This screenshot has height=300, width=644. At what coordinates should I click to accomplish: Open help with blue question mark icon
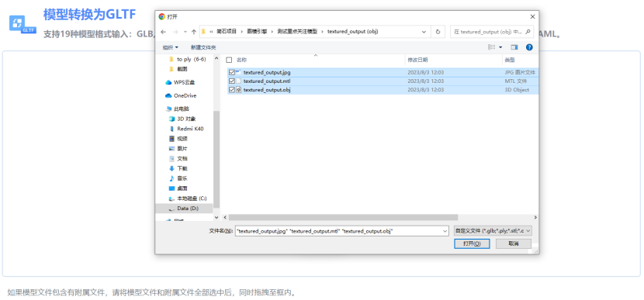click(529, 47)
